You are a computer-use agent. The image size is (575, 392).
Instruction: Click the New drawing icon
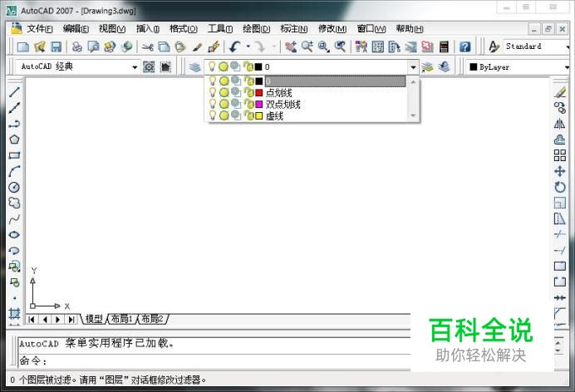pos(23,47)
